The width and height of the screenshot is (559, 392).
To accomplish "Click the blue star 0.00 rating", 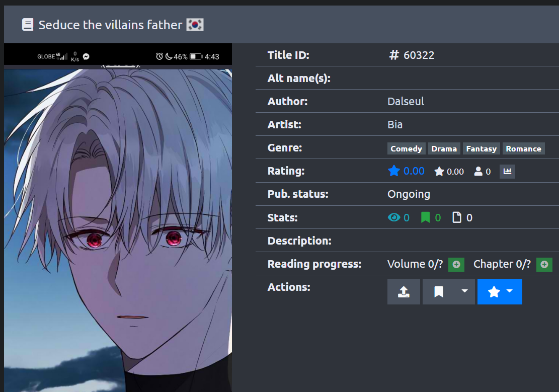I will (406, 171).
